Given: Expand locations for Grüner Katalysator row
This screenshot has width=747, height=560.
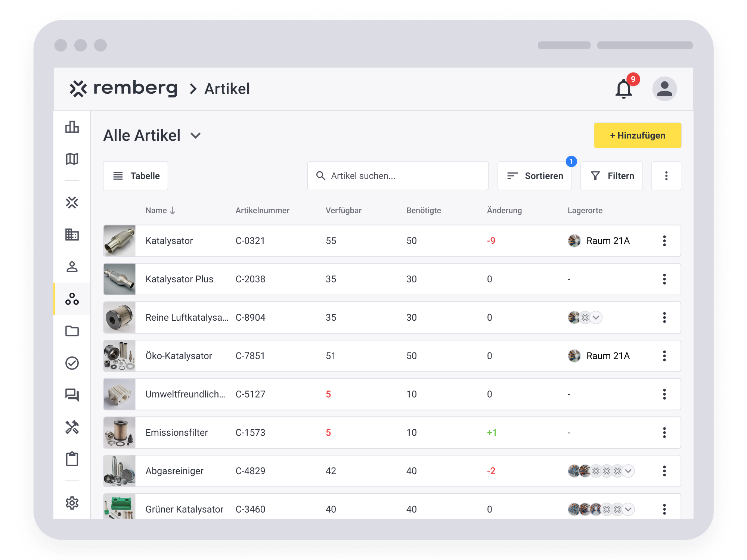Looking at the screenshot, I should 629,509.
